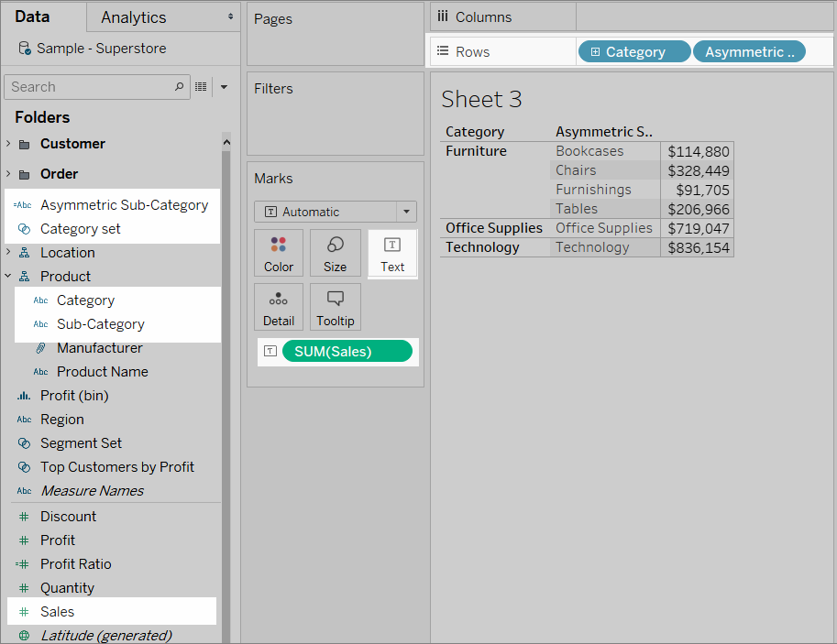Click the Search fields input box
Image resolution: width=837 pixels, height=644 pixels.
coord(97,87)
